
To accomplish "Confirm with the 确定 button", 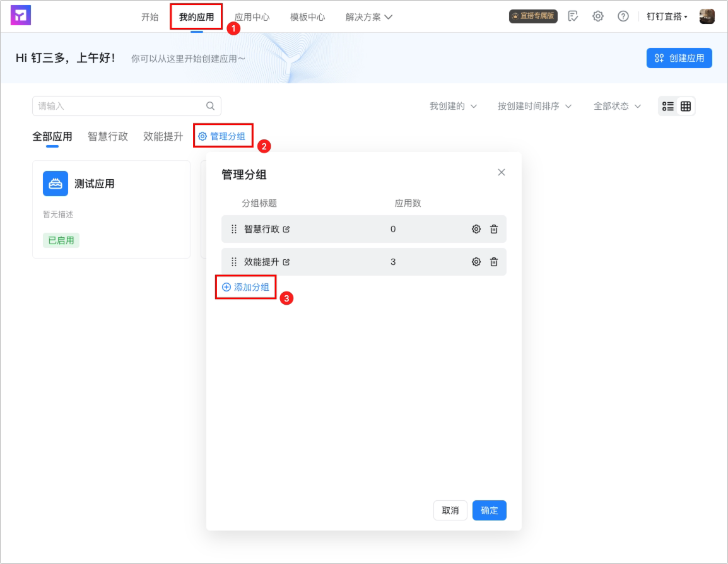I will point(490,510).
